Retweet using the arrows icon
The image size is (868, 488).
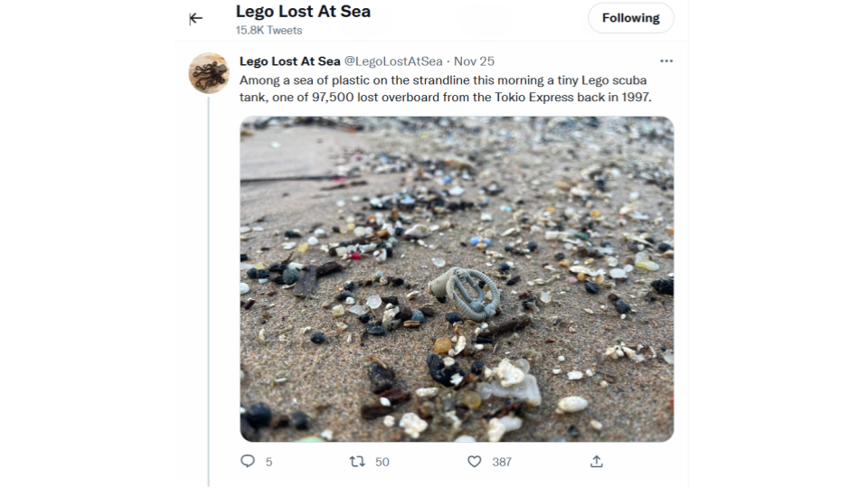click(357, 461)
